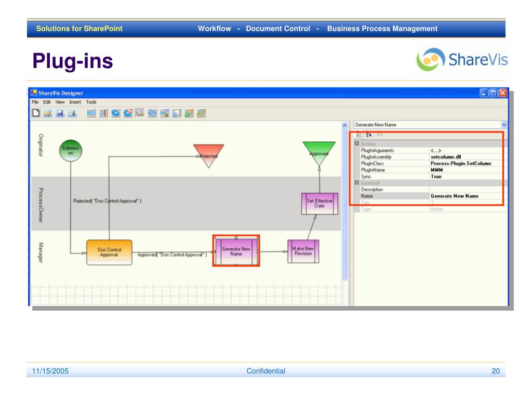Click the Print toolbar icon
This screenshot has height=399, width=532.
tap(72, 113)
